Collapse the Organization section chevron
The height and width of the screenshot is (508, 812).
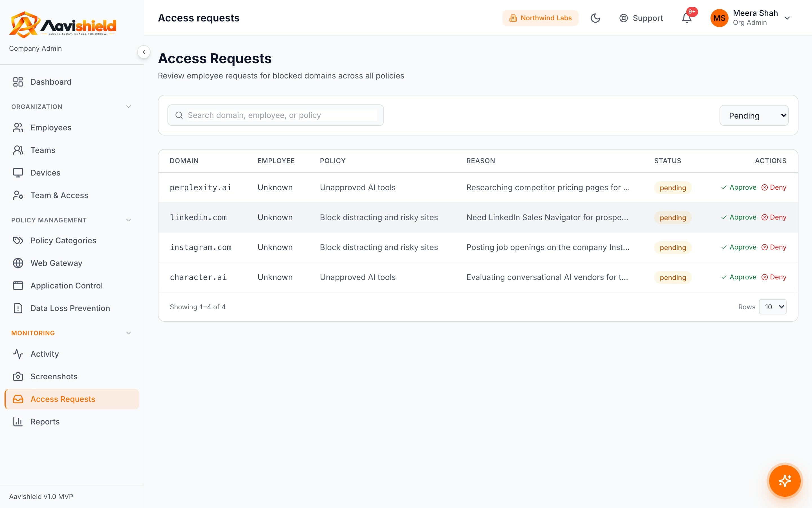coord(128,107)
